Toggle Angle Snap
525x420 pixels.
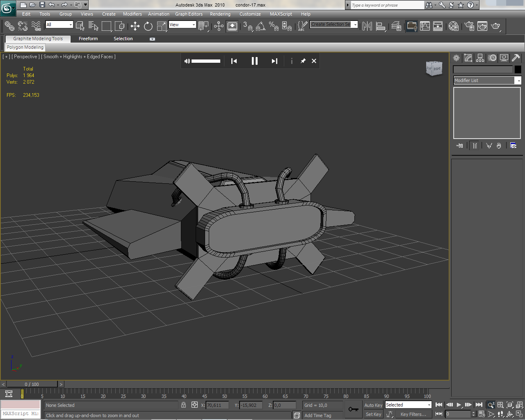260,26
